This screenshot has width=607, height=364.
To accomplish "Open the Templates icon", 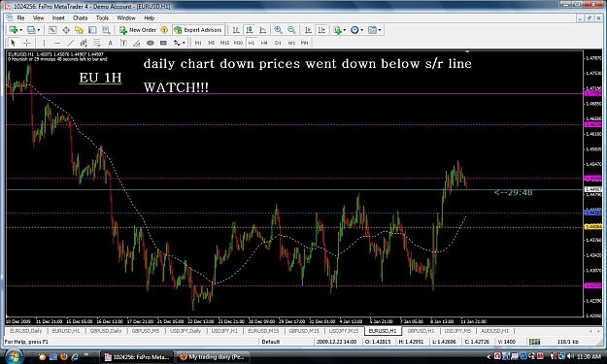I will pyautogui.click(x=372, y=30).
